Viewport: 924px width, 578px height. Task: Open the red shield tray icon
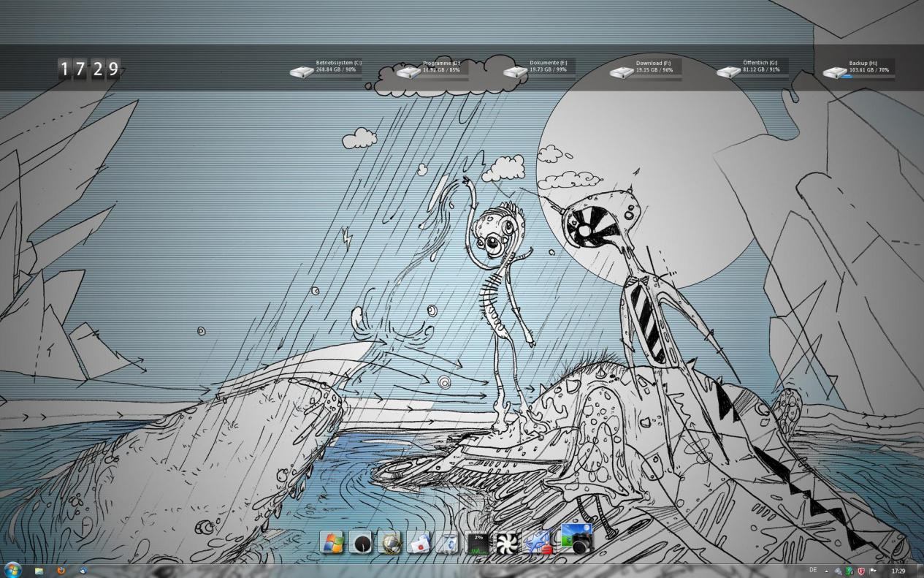pos(861,571)
